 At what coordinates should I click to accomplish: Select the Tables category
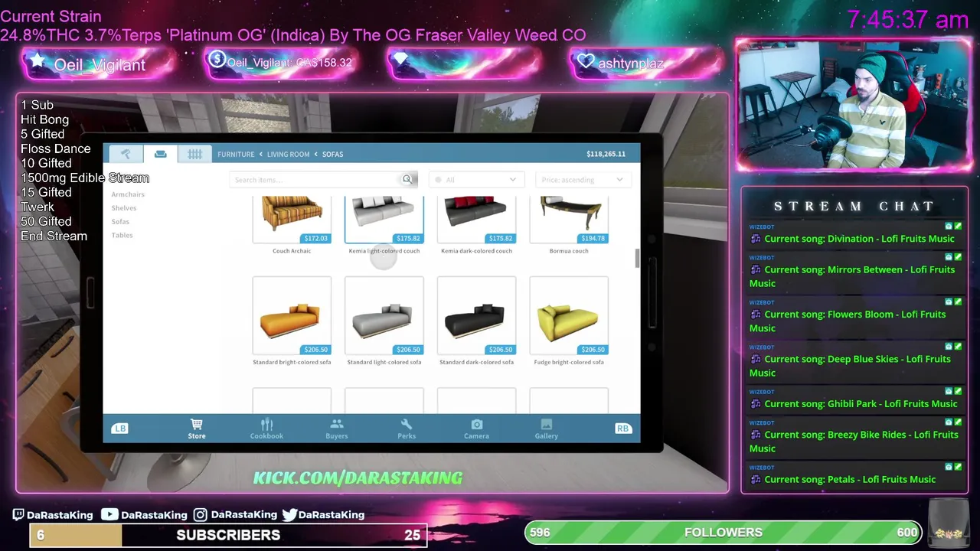(x=122, y=235)
